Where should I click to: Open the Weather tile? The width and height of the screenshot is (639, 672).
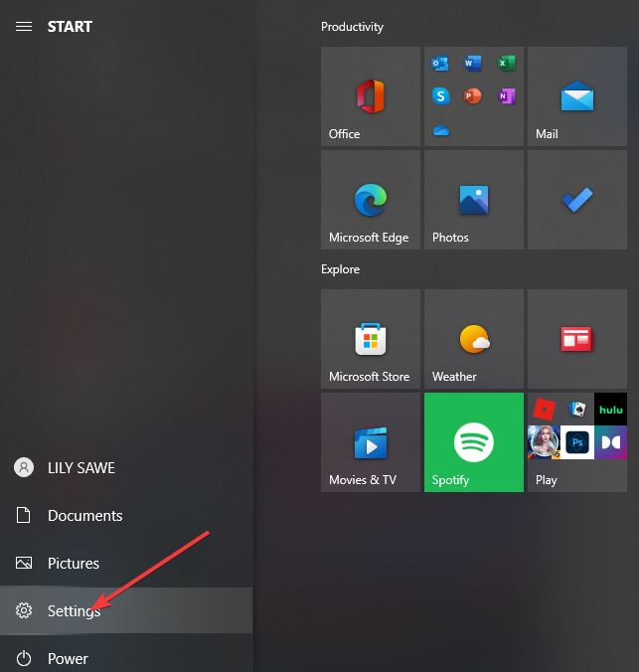tap(474, 339)
